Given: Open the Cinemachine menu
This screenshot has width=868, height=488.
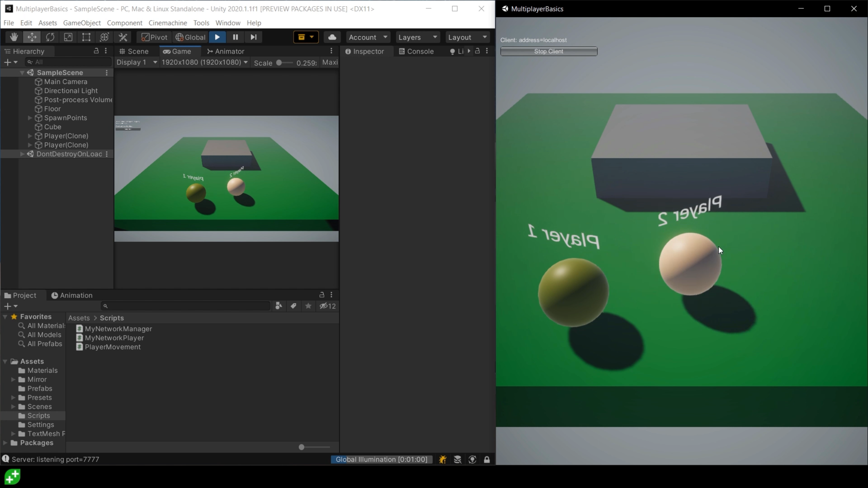Looking at the screenshot, I should click(x=168, y=23).
